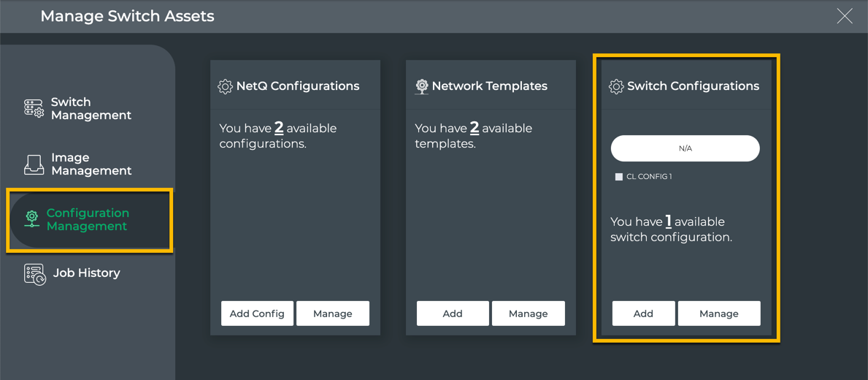Click the Switch Configurations gear icon

click(616, 87)
